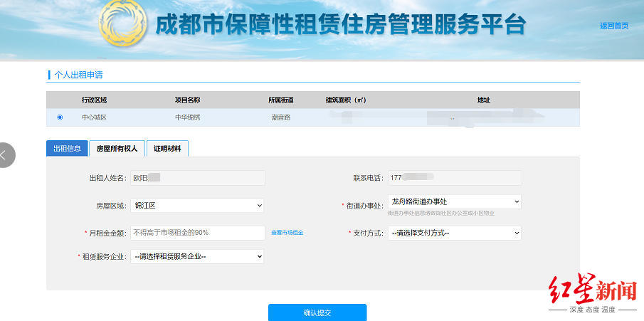This screenshot has height=321, width=644.
Task: Expand the 街道办事处 dropdown
Action: pos(454,202)
